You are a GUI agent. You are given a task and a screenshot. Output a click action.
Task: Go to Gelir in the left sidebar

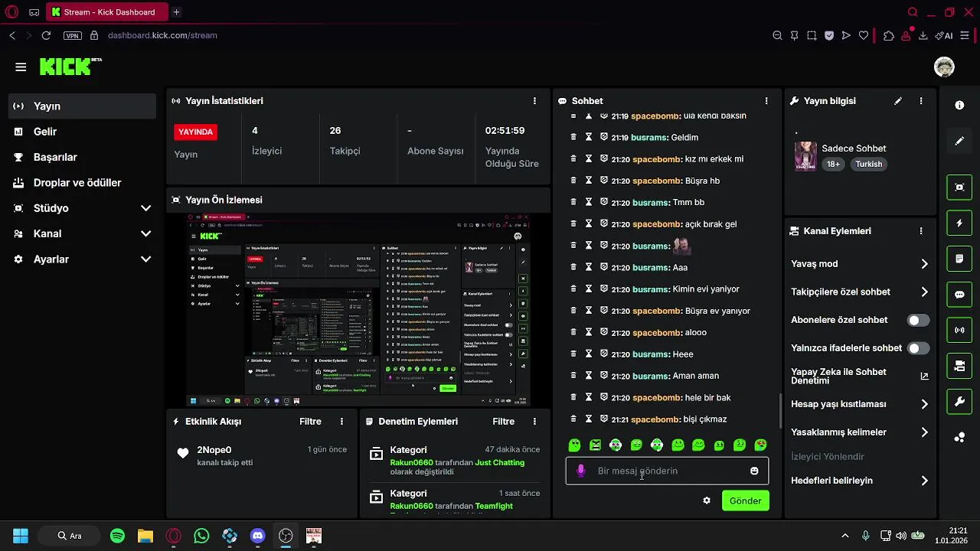[x=82, y=132]
